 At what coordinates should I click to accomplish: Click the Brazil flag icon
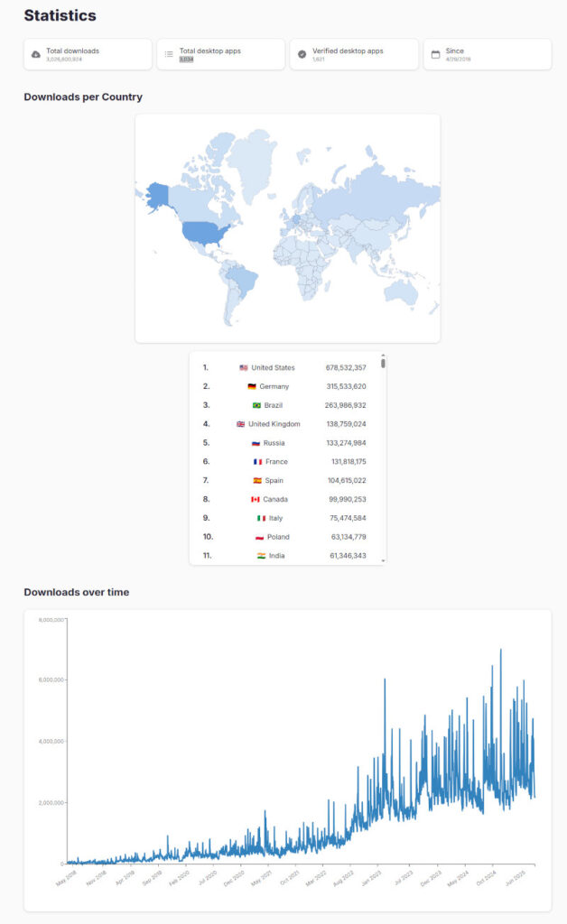tap(256, 405)
